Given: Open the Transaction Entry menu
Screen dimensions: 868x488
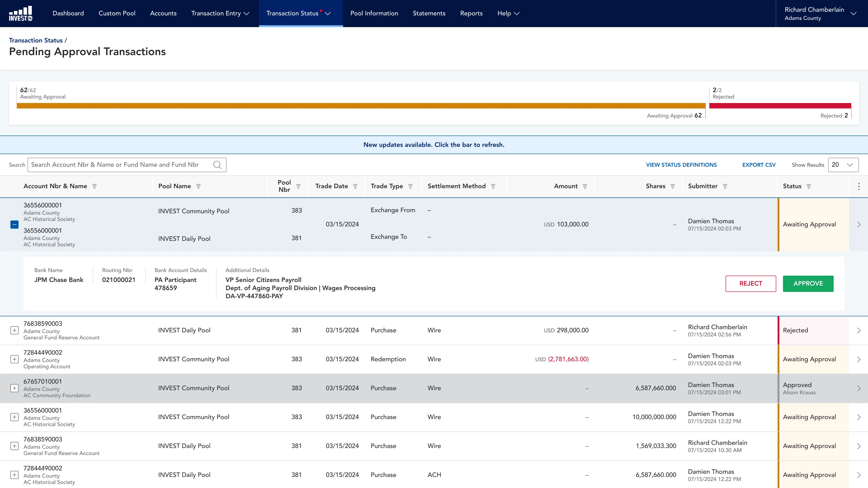Looking at the screenshot, I should click(220, 14).
